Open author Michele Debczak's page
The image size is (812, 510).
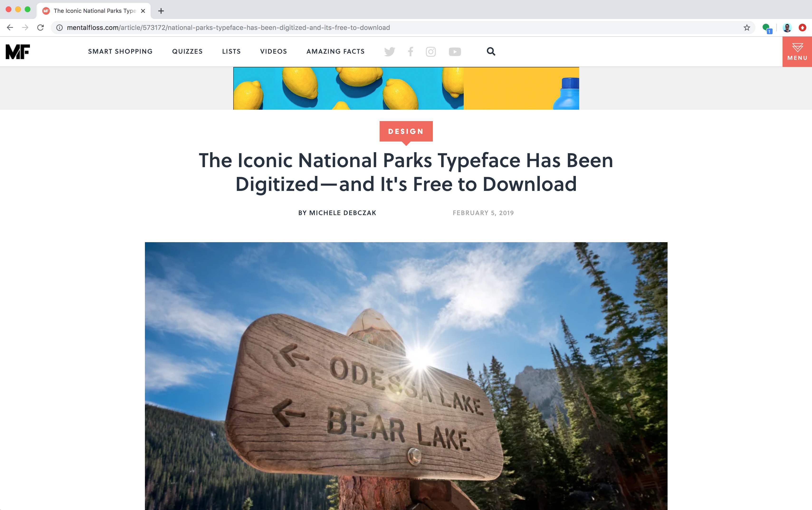click(x=337, y=213)
